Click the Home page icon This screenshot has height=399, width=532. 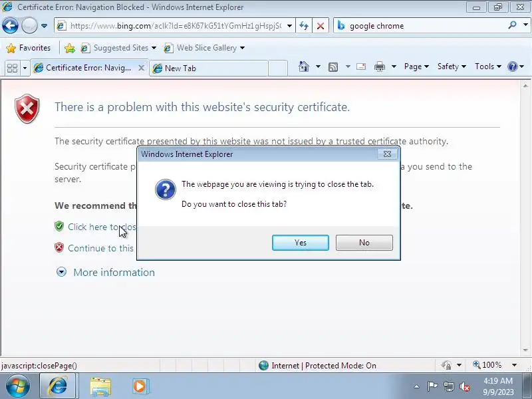304,66
